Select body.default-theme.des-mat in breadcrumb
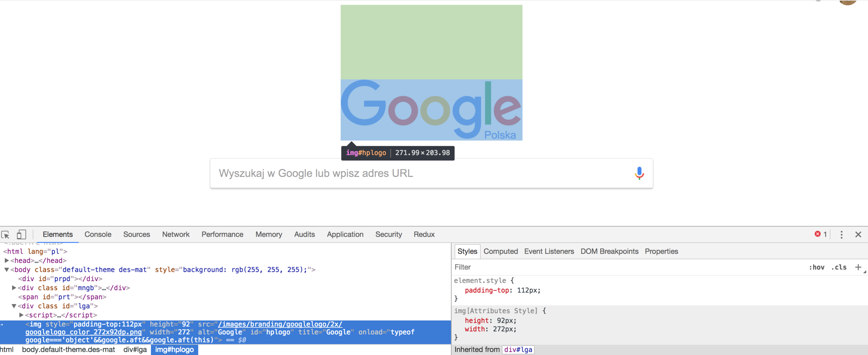The height and width of the screenshot is (355, 868). click(68, 349)
